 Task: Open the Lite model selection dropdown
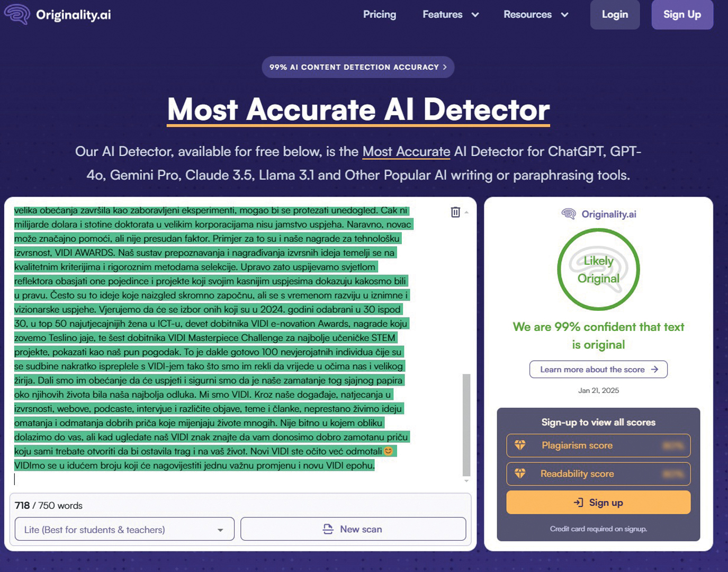124,529
